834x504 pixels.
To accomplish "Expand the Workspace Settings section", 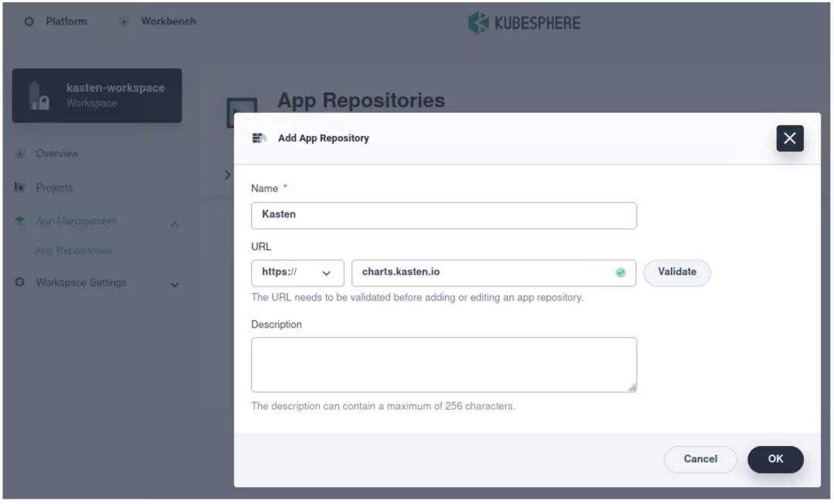I will pyautogui.click(x=175, y=283).
